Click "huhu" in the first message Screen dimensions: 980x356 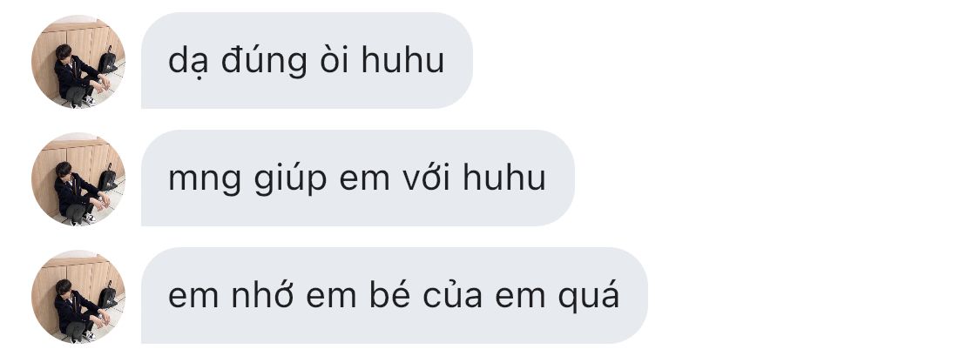coord(402,60)
